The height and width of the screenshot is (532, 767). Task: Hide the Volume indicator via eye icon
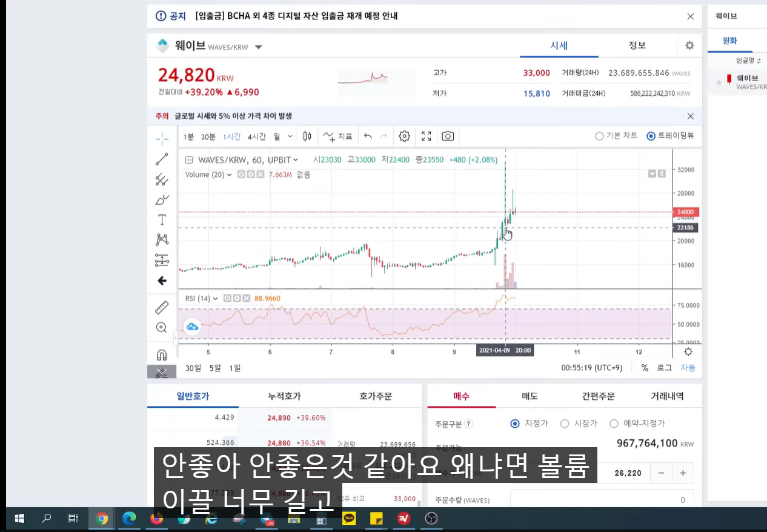coord(241,175)
